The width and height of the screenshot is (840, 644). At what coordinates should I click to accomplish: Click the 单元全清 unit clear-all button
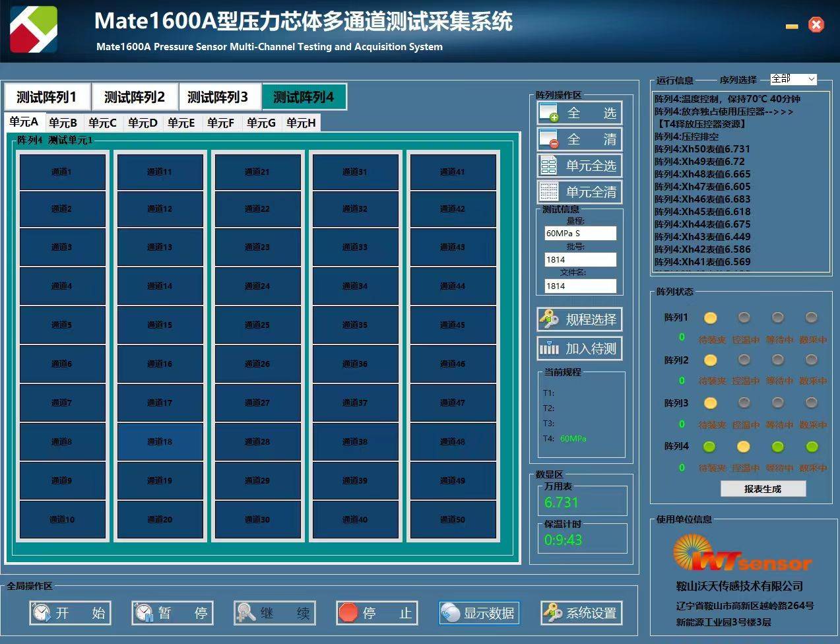click(579, 192)
